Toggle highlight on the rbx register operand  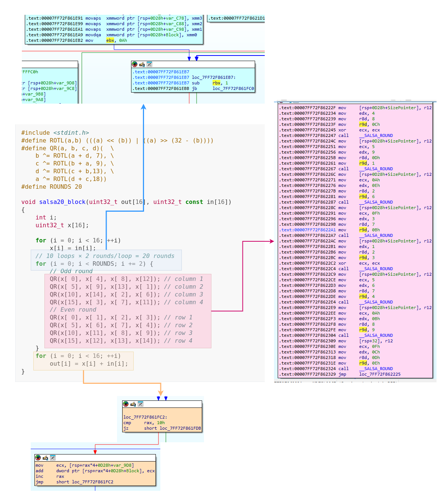click(x=215, y=83)
